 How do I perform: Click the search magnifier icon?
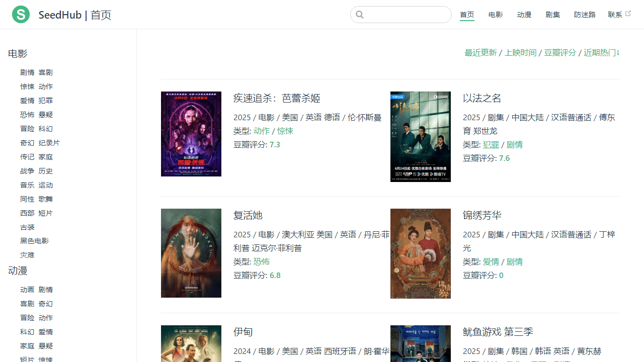pyautogui.click(x=360, y=15)
